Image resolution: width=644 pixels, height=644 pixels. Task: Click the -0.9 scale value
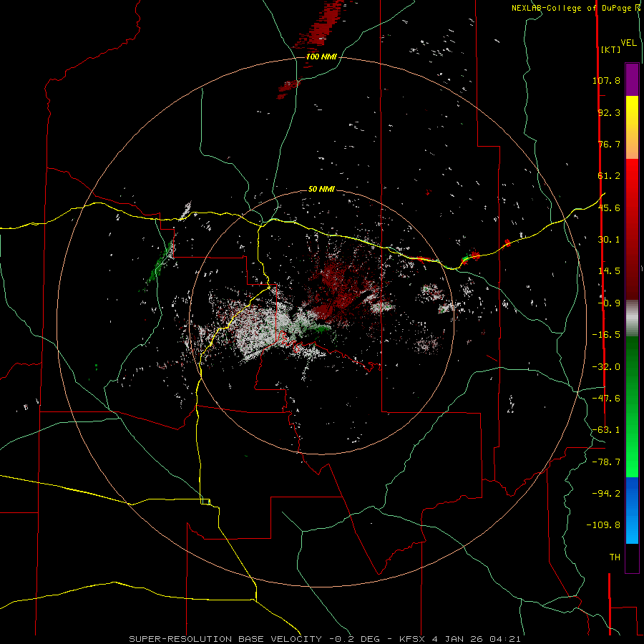[609, 303]
